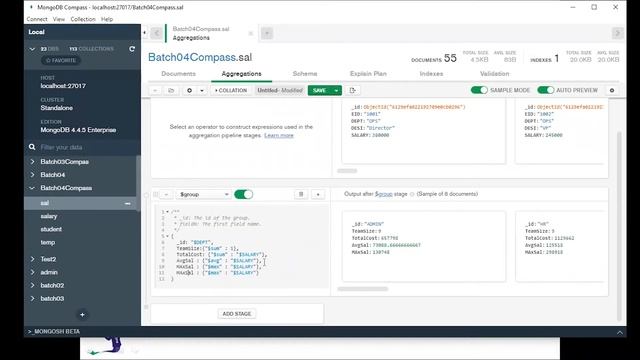
Task: Fold the stage code at line 5
Action: (x=167, y=236)
